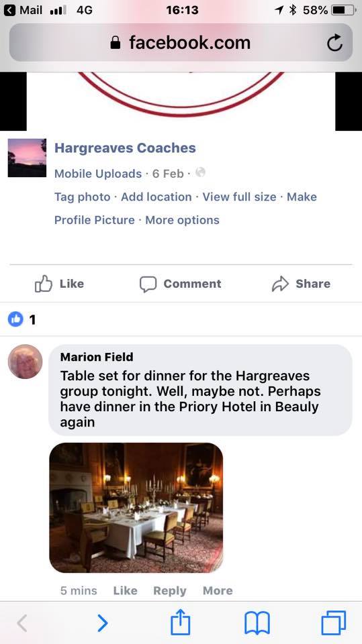The height and width of the screenshot is (644, 362).
Task: Open the Safari share sheet icon
Action: click(181, 623)
